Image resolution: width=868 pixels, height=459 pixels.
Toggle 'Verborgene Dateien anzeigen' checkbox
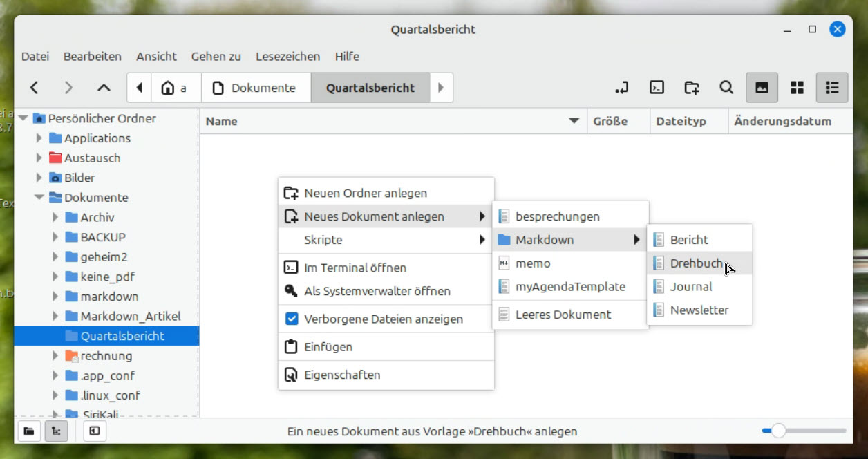click(x=292, y=319)
